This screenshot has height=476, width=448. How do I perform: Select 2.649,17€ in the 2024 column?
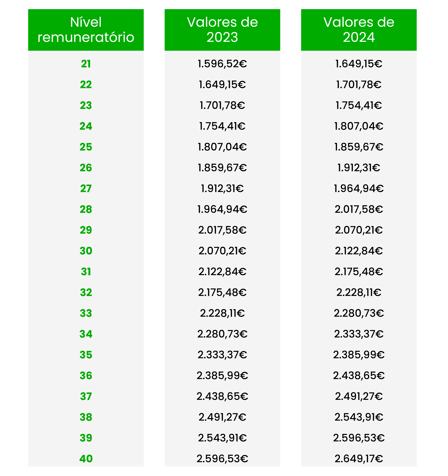(359, 459)
